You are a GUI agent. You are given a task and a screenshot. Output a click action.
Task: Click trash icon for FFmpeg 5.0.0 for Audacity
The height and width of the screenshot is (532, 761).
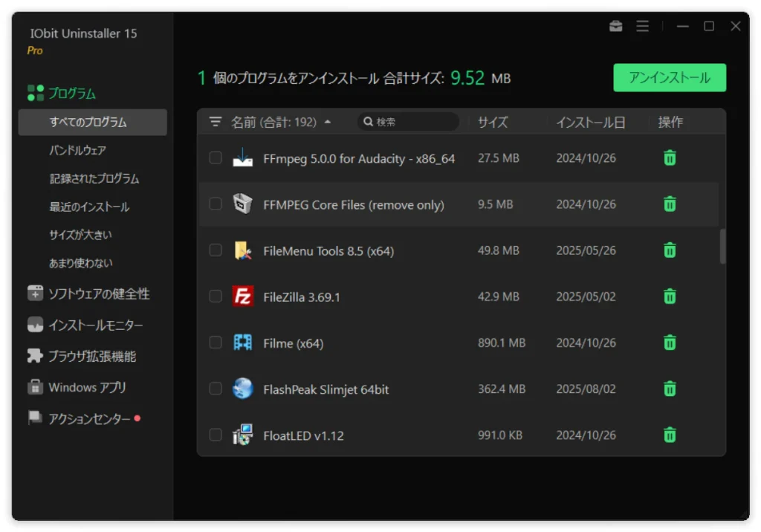(670, 158)
